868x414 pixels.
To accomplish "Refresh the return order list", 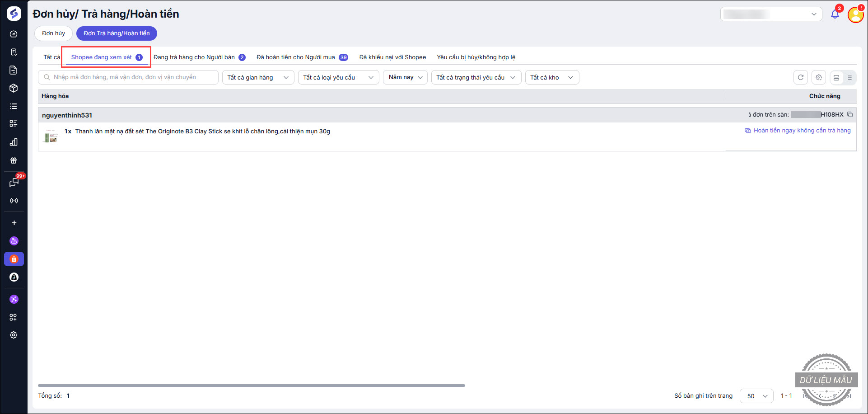I will 801,77.
